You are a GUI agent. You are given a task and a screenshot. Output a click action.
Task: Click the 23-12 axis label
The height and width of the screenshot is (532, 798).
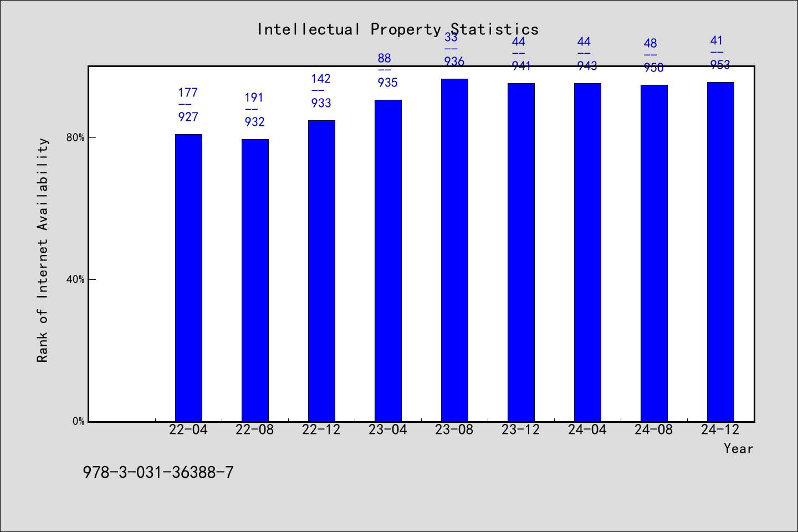tap(521, 430)
